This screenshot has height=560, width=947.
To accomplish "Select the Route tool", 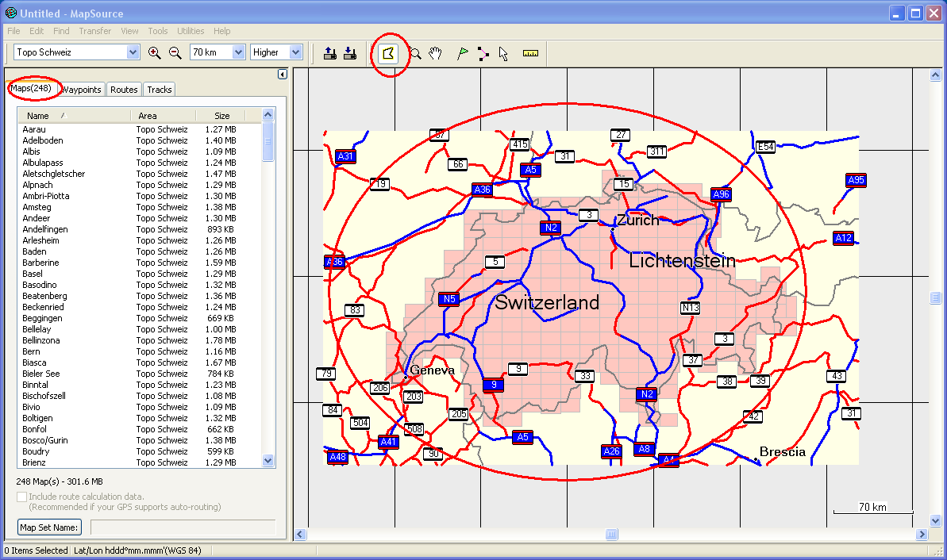I will (483, 53).
